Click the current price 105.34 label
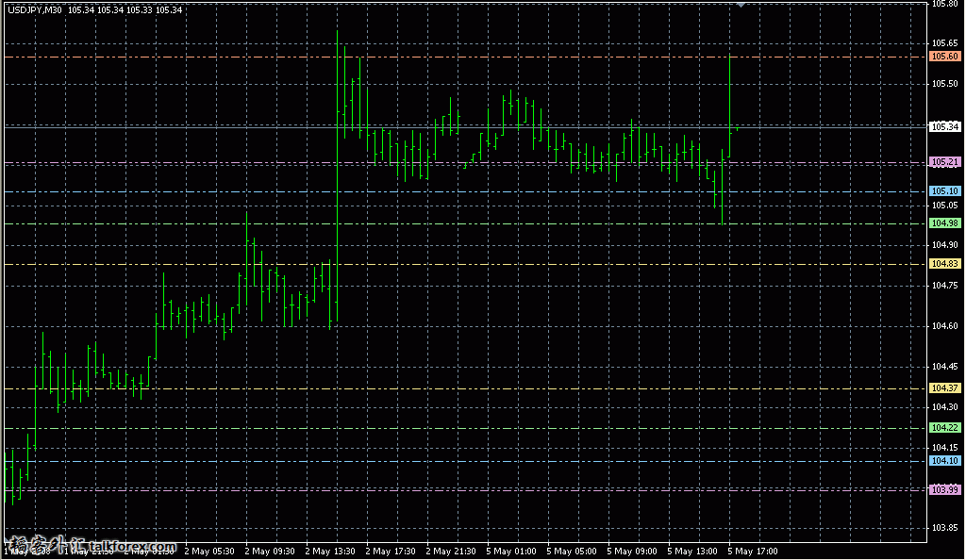 pyautogui.click(x=944, y=126)
